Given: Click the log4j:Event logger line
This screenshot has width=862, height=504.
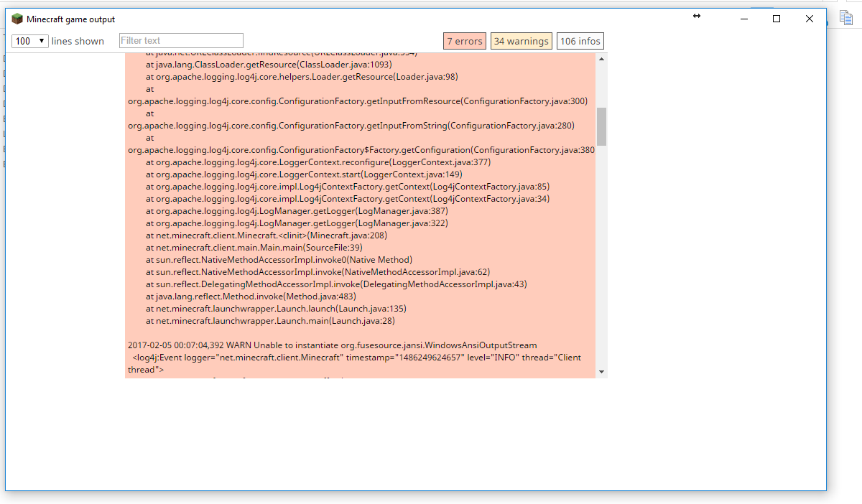Looking at the screenshot, I should [x=355, y=363].
